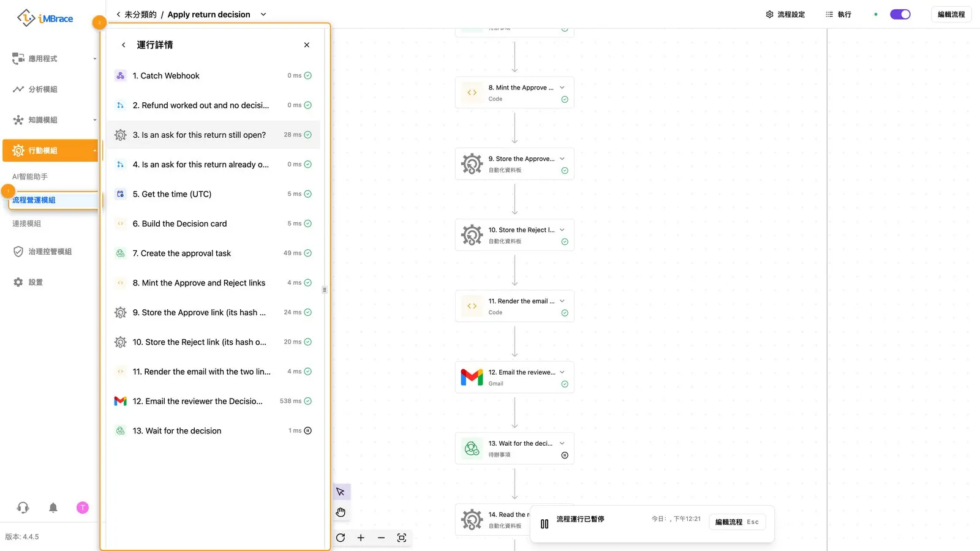Go back in the run details panel

click(x=123, y=45)
